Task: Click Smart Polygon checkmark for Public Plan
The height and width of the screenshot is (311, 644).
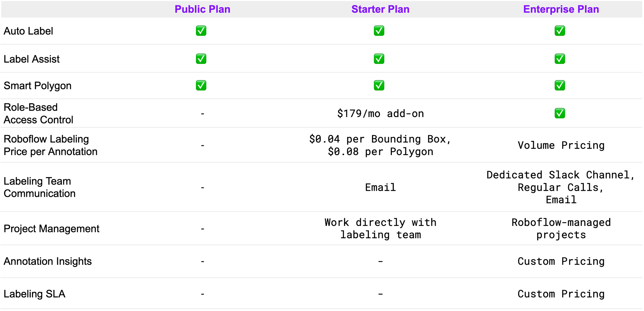Action: point(201,85)
